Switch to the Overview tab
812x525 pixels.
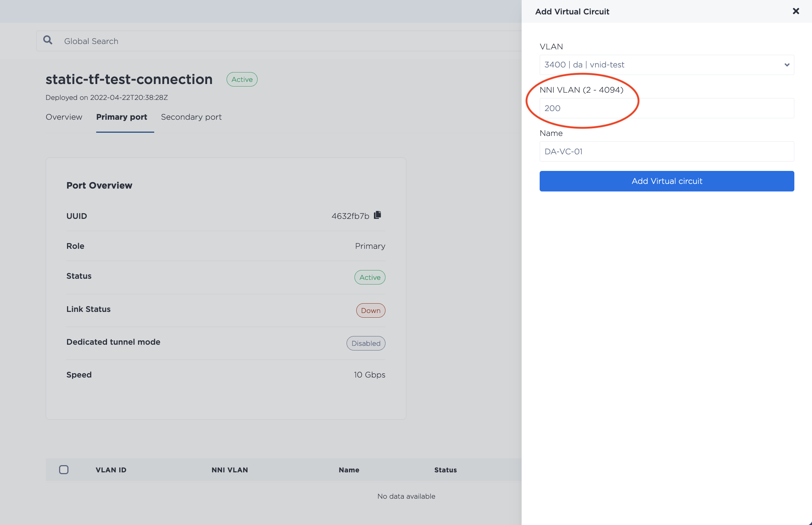pyautogui.click(x=64, y=117)
